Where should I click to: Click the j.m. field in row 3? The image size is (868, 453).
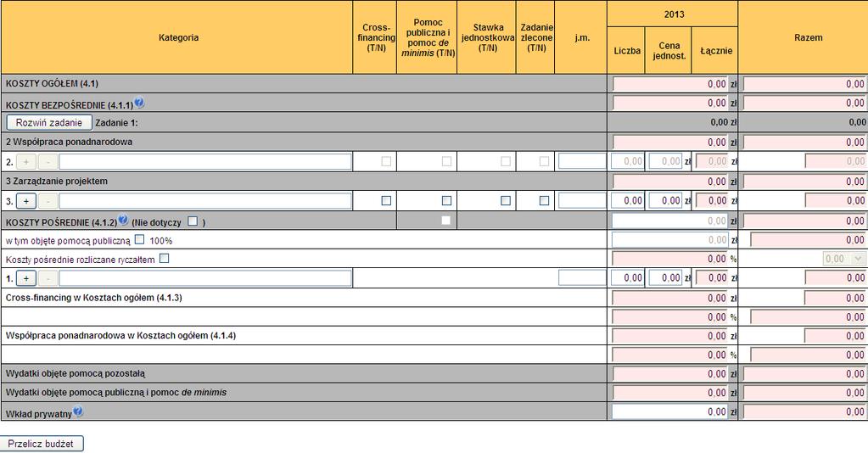point(582,200)
